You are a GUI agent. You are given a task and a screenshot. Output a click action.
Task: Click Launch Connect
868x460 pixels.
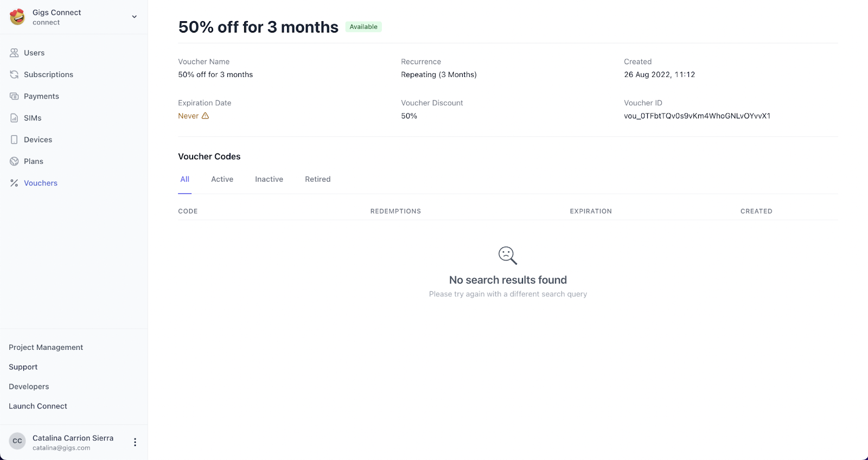click(38, 406)
